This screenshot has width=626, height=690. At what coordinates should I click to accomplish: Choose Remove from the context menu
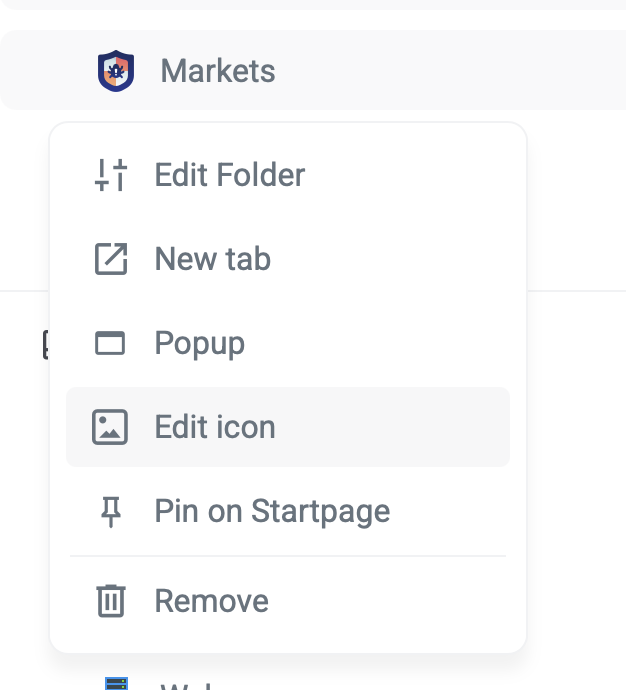click(211, 601)
